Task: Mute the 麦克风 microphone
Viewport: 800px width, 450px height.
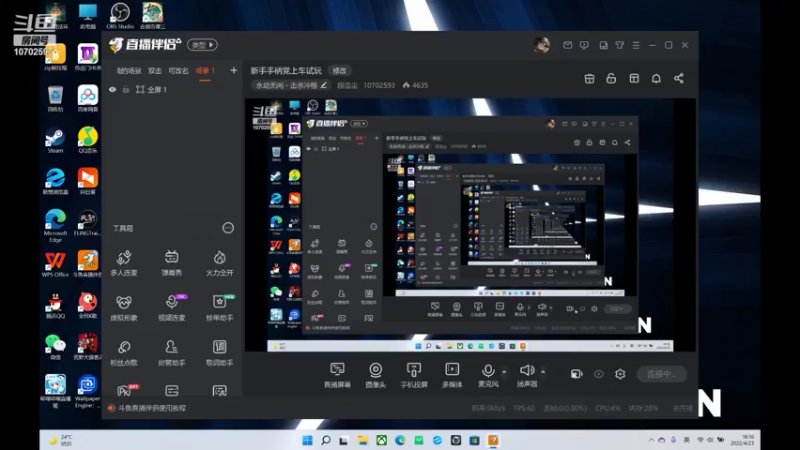Action: pos(488,374)
